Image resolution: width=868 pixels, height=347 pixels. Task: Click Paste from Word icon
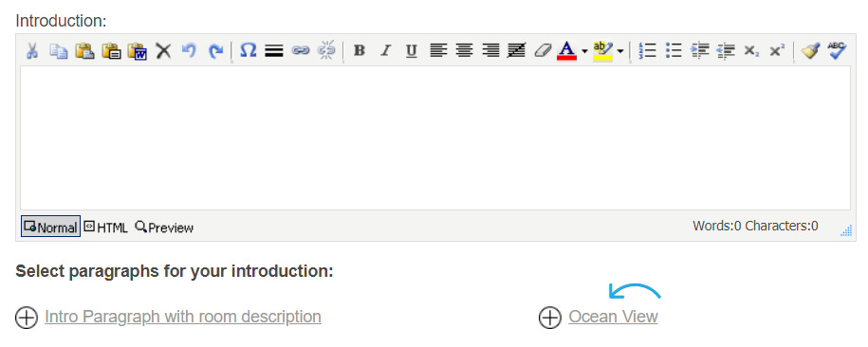tap(137, 51)
